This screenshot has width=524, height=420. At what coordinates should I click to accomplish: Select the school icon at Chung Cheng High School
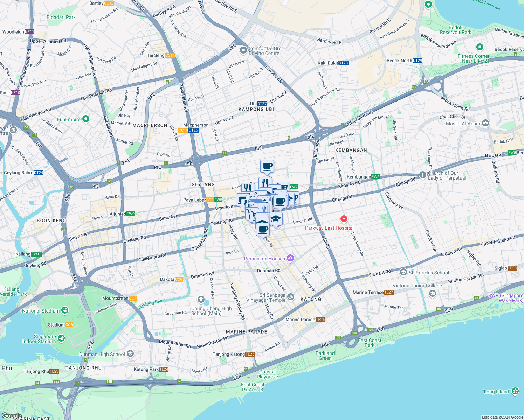(x=200, y=300)
